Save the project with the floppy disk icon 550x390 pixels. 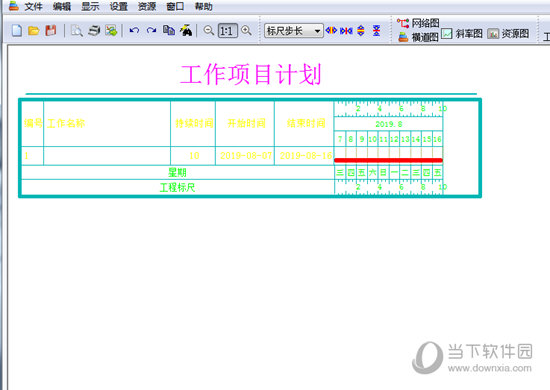(x=51, y=31)
